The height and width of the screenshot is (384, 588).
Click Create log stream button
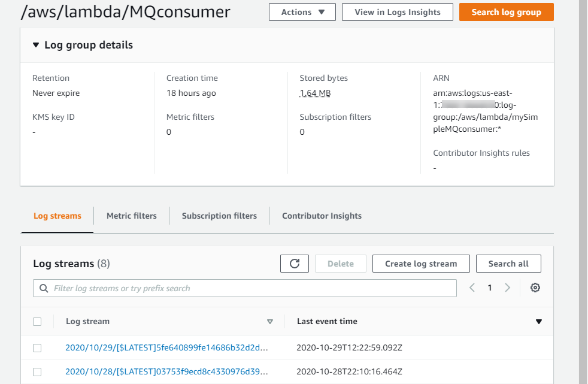(421, 264)
